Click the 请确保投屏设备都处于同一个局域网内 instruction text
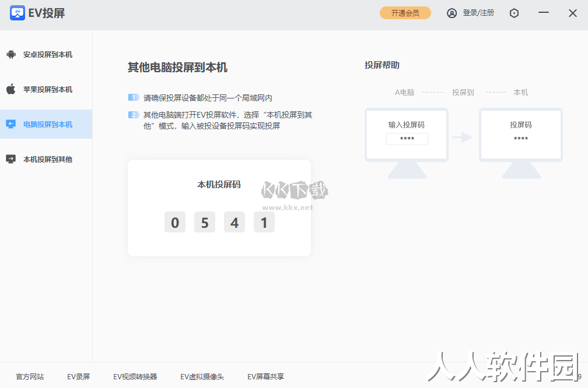The width and height of the screenshot is (588, 388). [208, 98]
